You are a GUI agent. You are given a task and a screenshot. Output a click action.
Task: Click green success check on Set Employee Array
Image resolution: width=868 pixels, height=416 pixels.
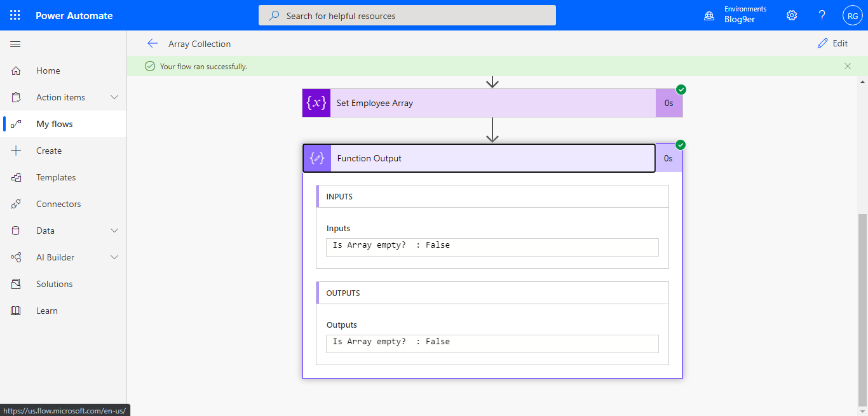pyautogui.click(x=680, y=90)
